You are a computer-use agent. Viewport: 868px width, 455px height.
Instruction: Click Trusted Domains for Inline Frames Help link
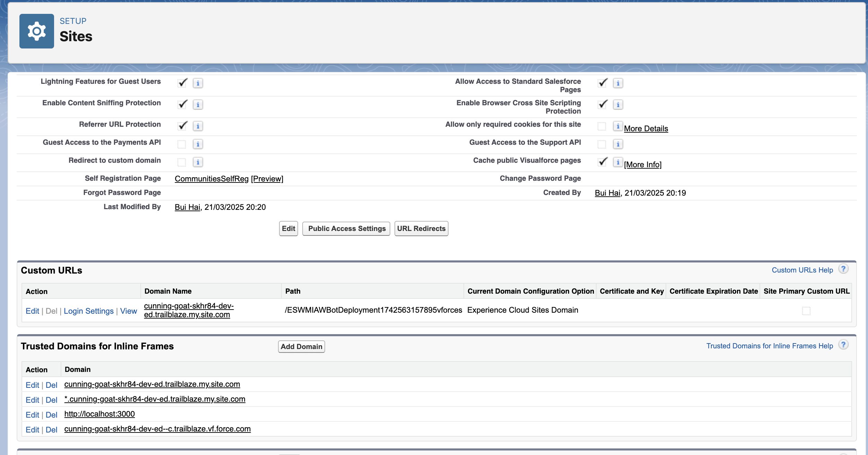click(x=770, y=346)
